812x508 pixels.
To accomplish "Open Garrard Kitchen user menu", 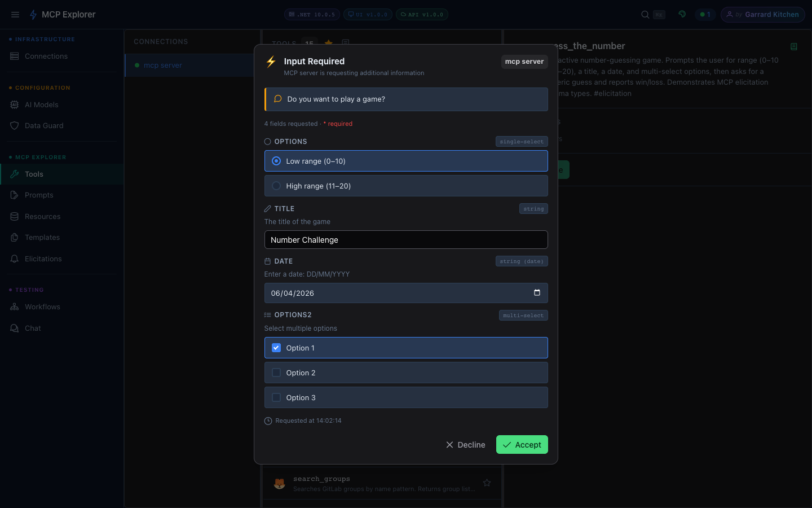I will [x=762, y=15].
